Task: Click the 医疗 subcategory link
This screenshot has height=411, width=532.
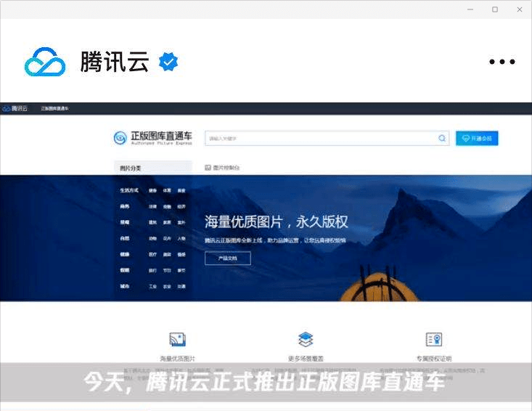Action: tap(152, 254)
